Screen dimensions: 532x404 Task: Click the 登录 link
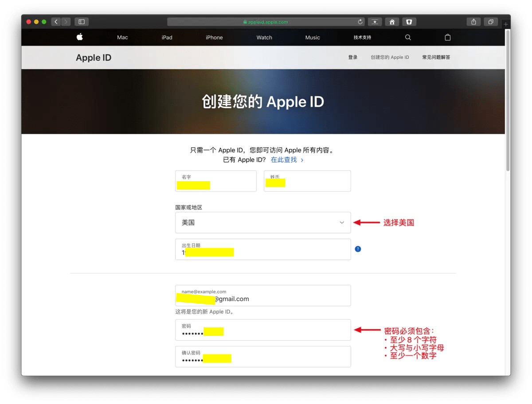353,57
